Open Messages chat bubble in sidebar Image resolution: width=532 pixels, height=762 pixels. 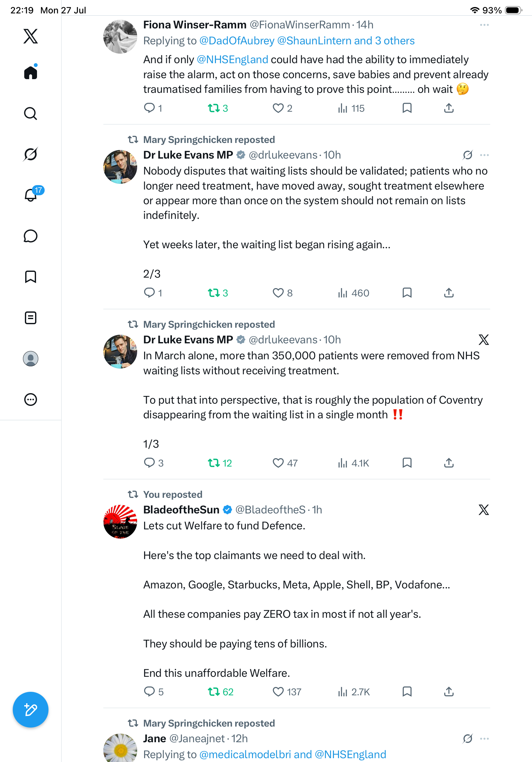coord(31,236)
